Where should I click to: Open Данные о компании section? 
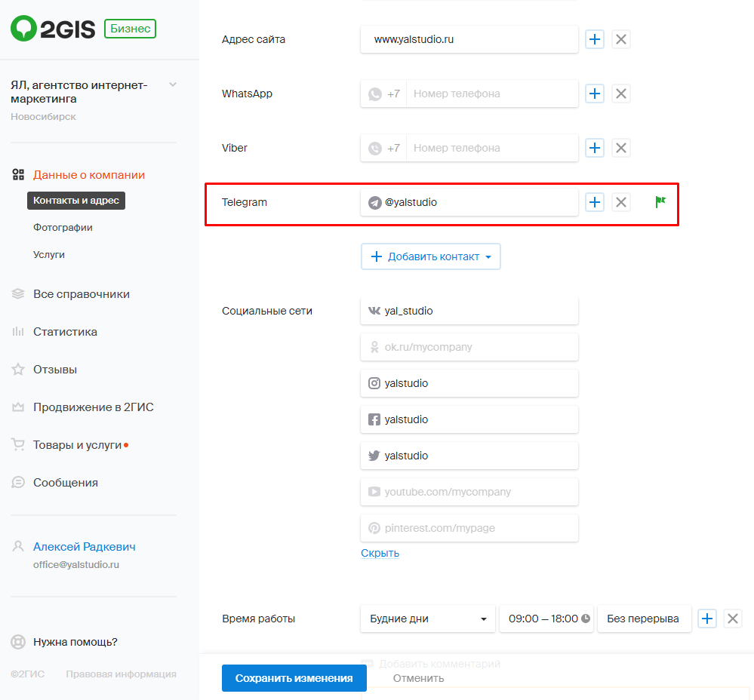pyautogui.click(x=89, y=175)
